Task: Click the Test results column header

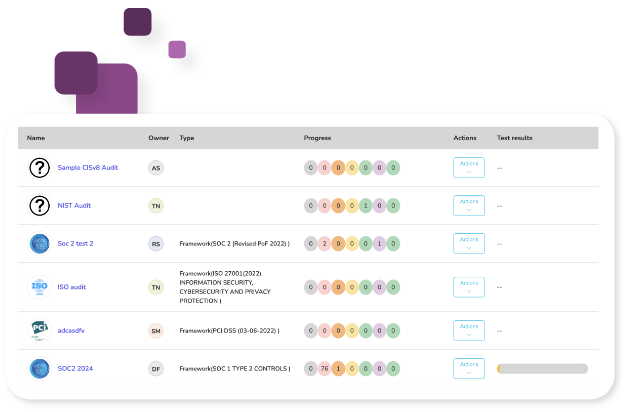Action: 514,138
